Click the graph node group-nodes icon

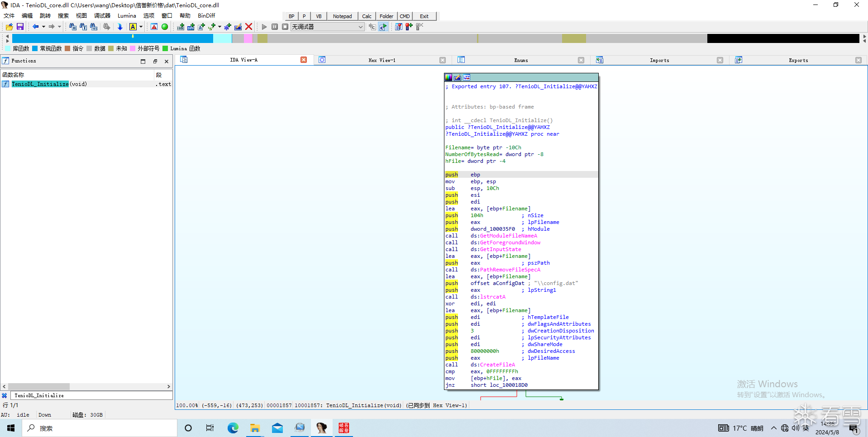(x=467, y=77)
